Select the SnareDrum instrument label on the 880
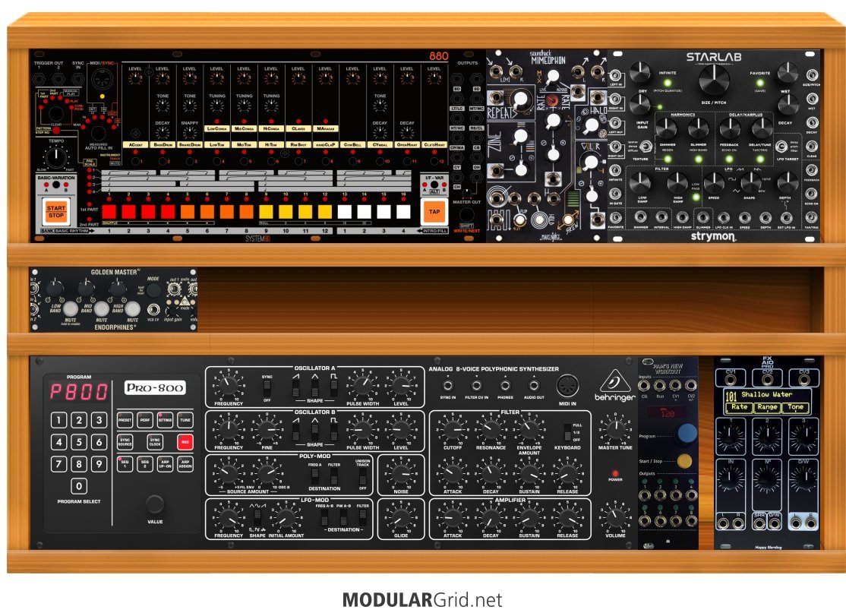The height and width of the screenshot is (616, 846). click(x=189, y=144)
